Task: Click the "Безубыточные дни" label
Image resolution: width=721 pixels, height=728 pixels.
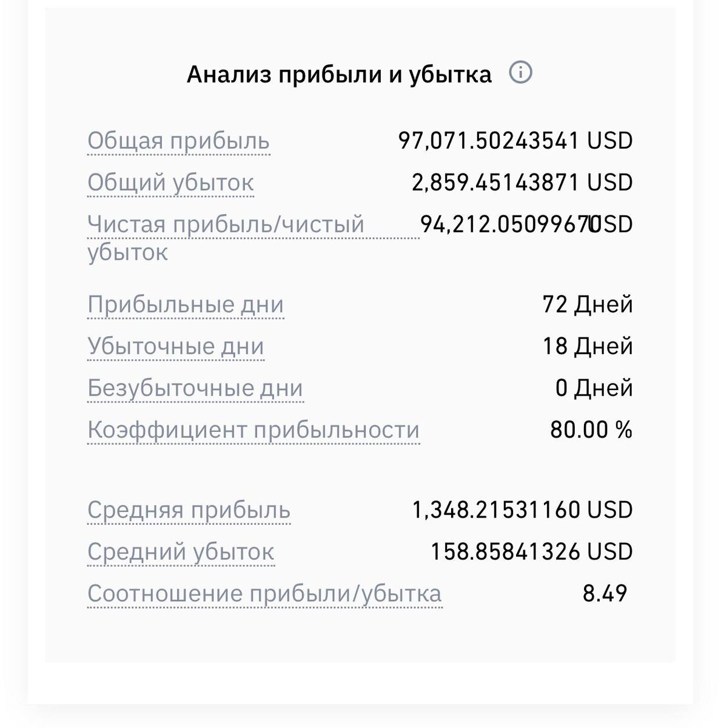Action: coord(195,388)
